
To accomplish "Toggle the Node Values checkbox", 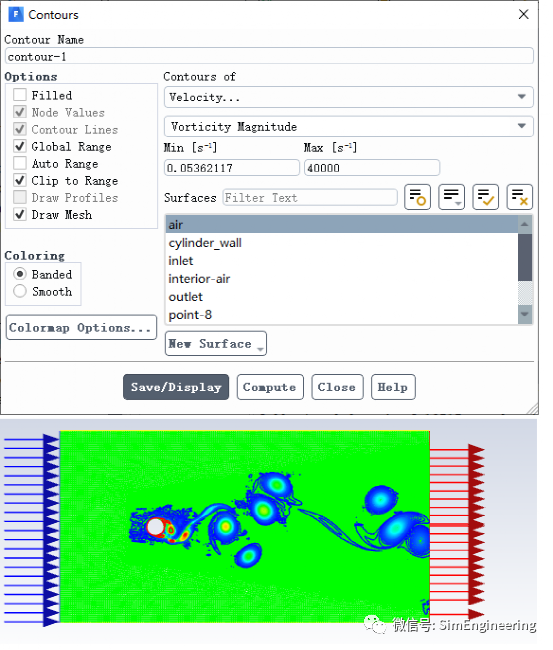I will (x=19, y=112).
